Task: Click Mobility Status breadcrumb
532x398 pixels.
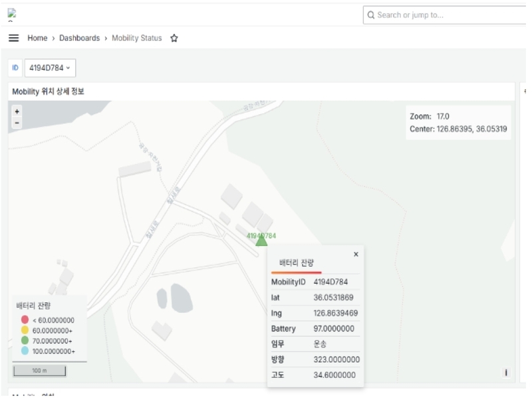Action: pyautogui.click(x=137, y=38)
